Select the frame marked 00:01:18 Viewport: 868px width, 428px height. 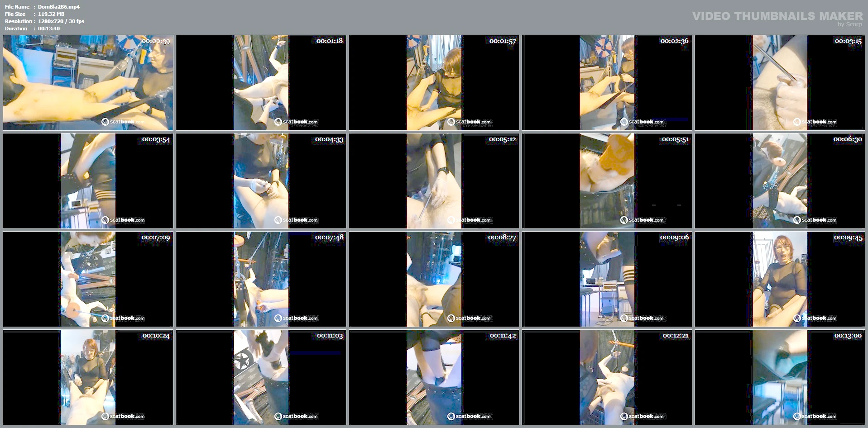point(261,83)
